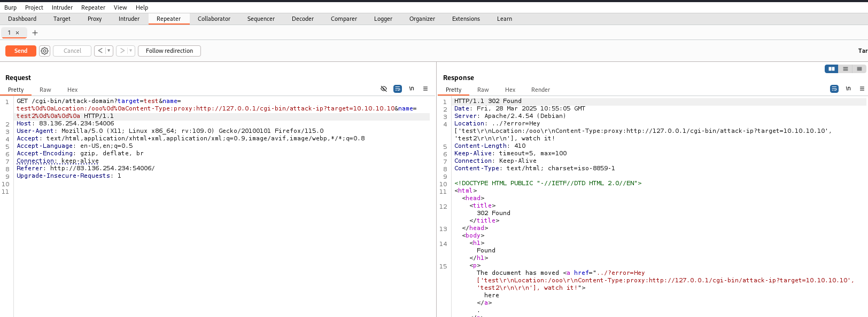Select Pretty view in Request panel

coord(16,90)
